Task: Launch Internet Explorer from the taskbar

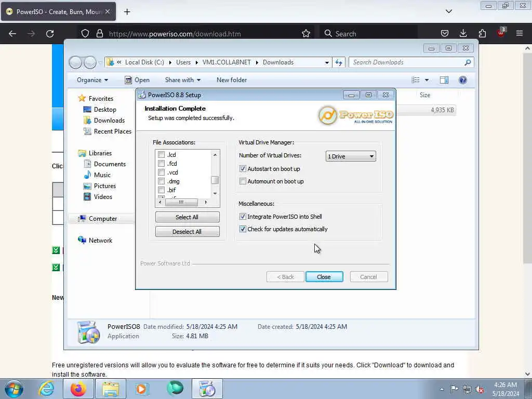Action: click(x=46, y=389)
